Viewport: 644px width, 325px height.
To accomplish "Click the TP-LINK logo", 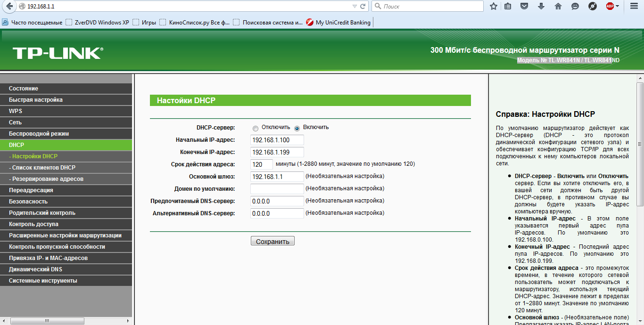I will (x=58, y=53).
